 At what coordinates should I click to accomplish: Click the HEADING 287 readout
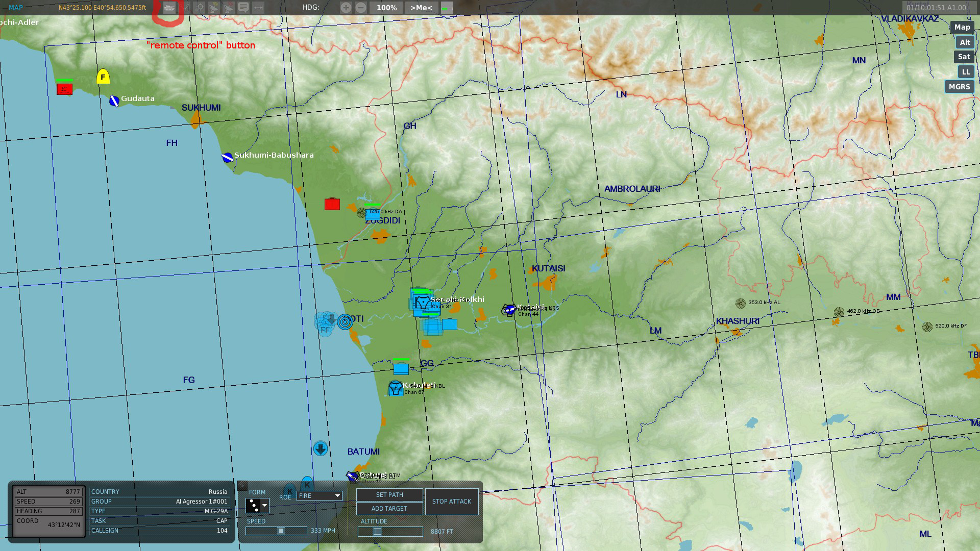48,511
